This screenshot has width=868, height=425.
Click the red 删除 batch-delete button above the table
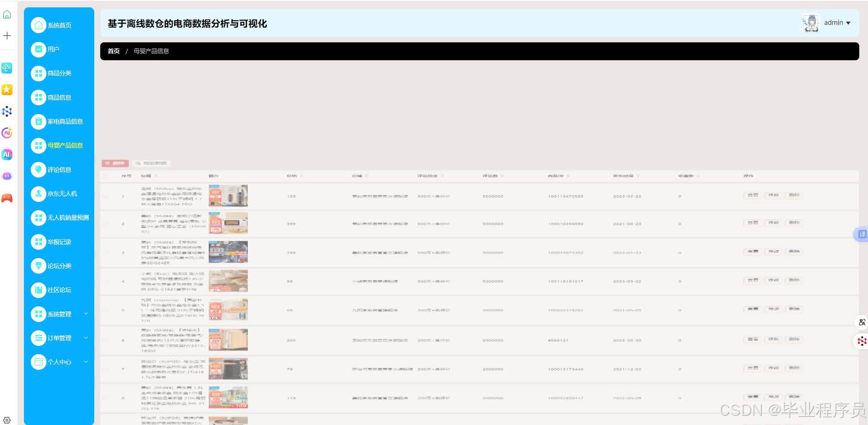tap(115, 163)
